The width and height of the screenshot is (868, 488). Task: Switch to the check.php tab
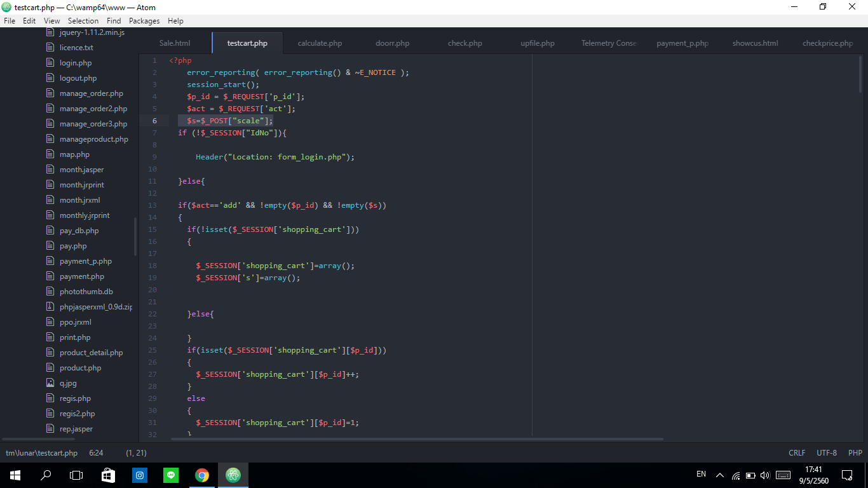pyautogui.click(x=465, y=43)
